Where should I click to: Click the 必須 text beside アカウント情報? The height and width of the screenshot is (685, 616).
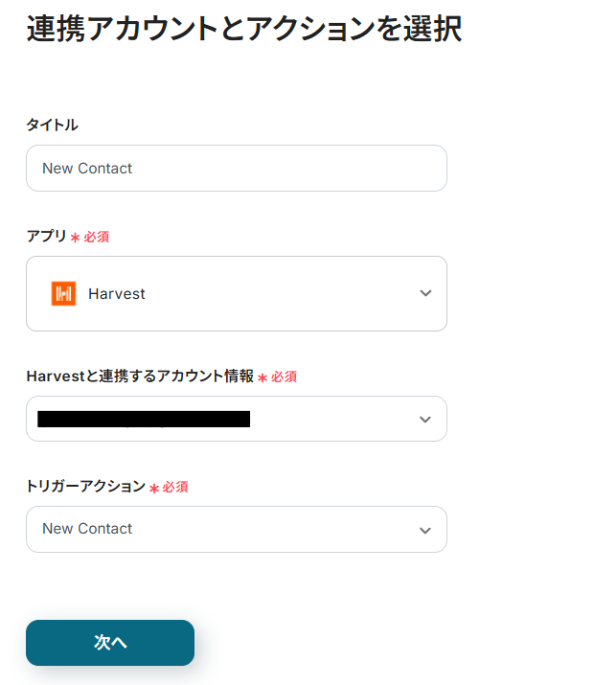pos(284,377)
